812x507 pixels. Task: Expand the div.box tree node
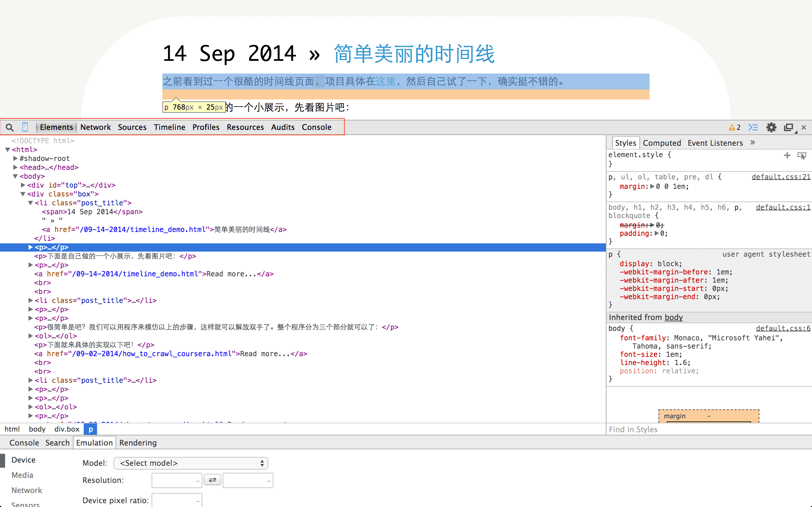point(23,193)
